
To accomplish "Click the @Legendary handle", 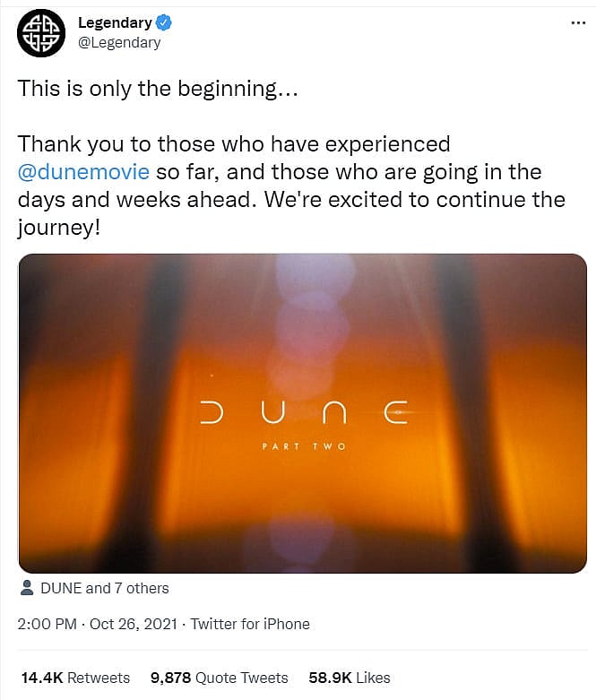I will 119,42.
